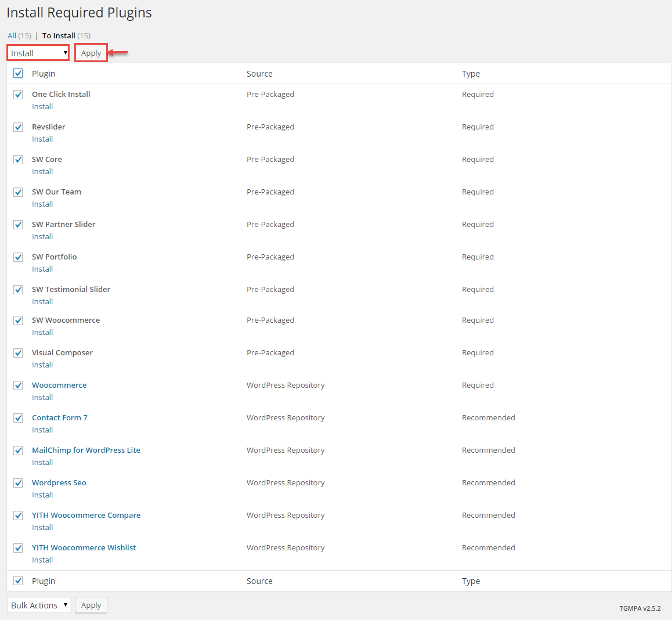The height and width of the screenshot is (620, 672).
Task: Click Install under MailChimp for WordPress Lite
Action: (42, 463)
